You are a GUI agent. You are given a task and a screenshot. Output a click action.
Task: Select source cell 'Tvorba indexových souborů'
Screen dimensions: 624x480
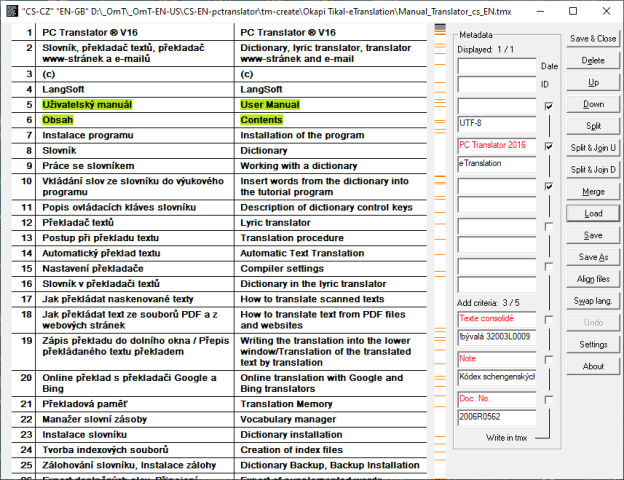pos(135,450)
